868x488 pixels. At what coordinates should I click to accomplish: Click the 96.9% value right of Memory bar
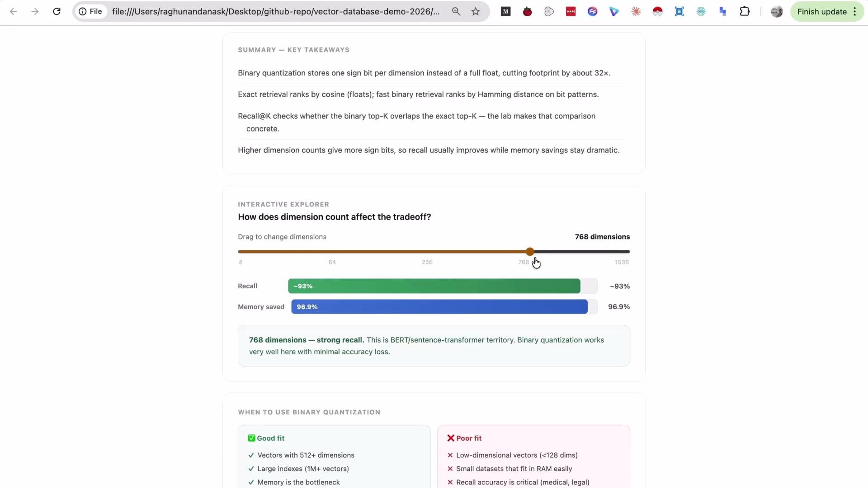click(x=619, y=307)
